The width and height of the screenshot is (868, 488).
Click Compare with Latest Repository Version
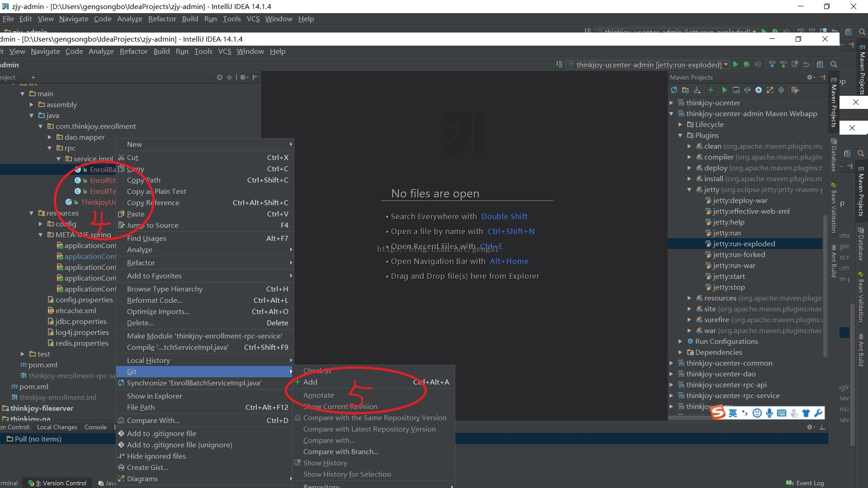[369, 428]
